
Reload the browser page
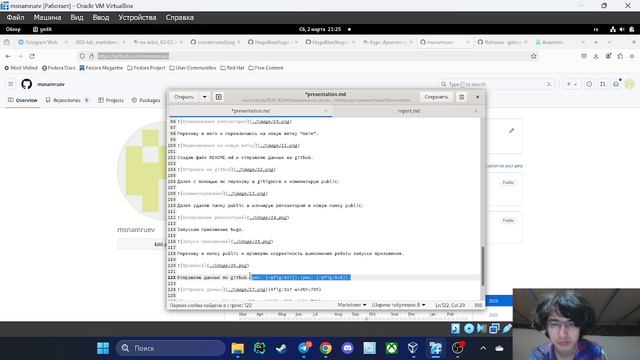32,56
